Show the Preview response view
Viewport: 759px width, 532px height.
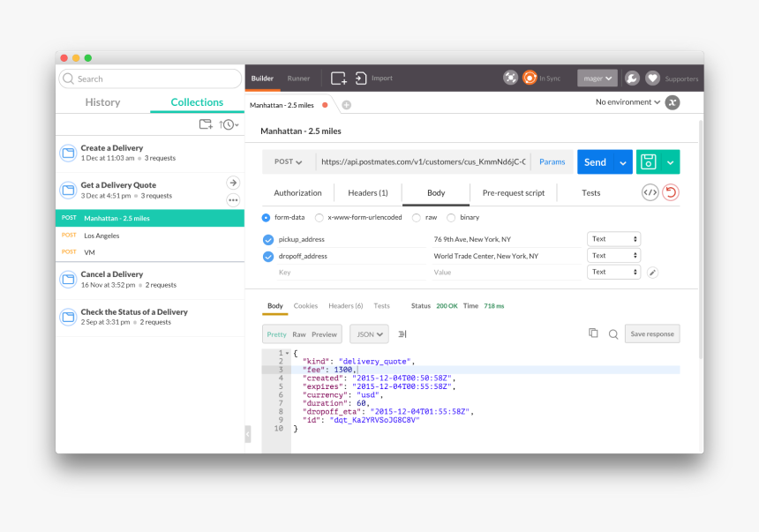point(324,334)
